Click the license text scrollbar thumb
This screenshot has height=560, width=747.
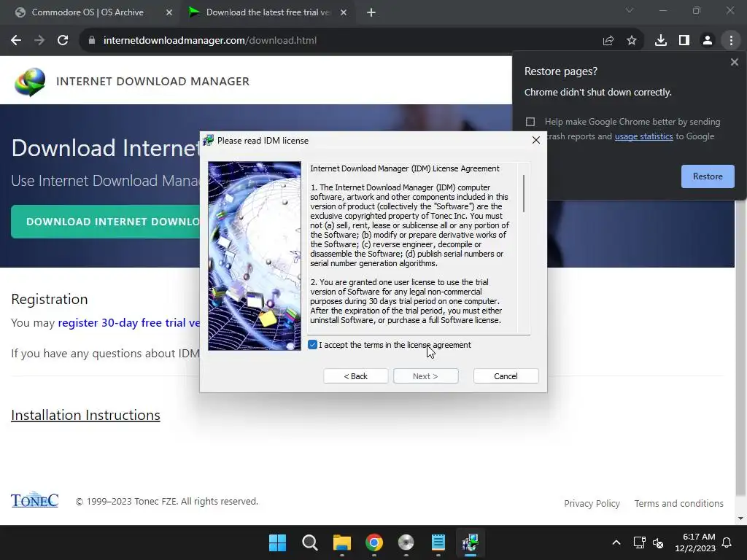click(x=524, y=193)
